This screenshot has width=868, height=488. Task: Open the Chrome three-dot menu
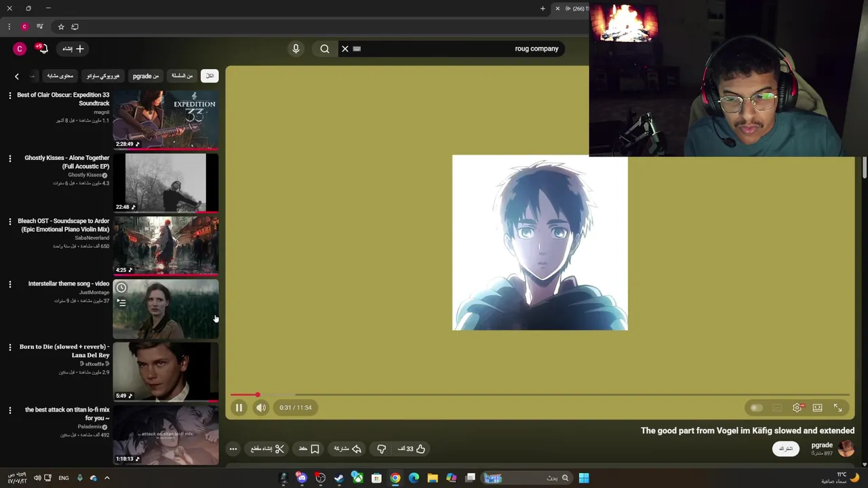pyautogui.click(x=9, y=27)
